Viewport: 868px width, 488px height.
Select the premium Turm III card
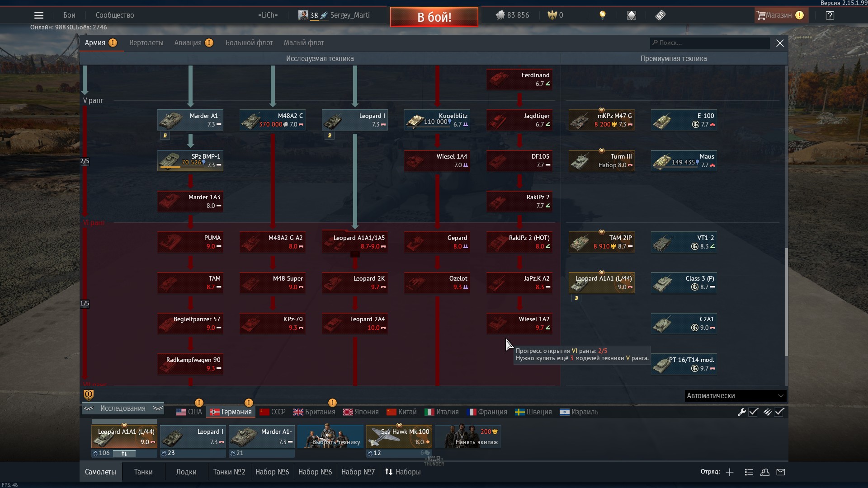tap(602, 161)
